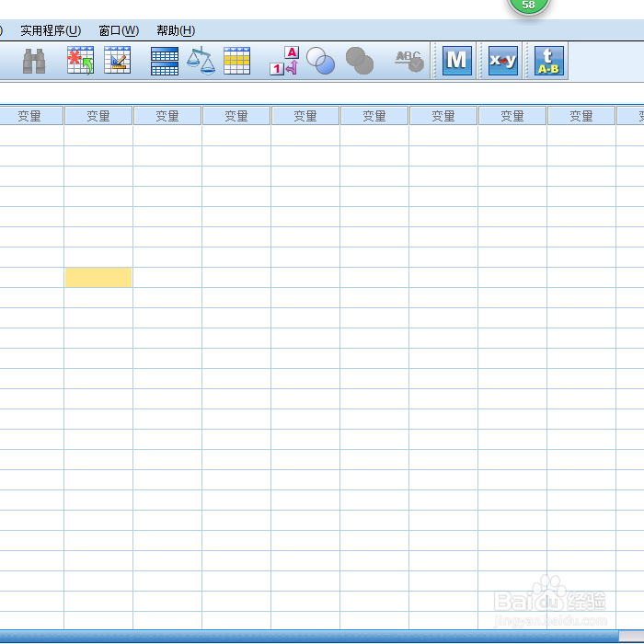
Task: Click the Use Variable Sets overlapping circles icon
Action: pyautogui.click(x=321, y=61)
